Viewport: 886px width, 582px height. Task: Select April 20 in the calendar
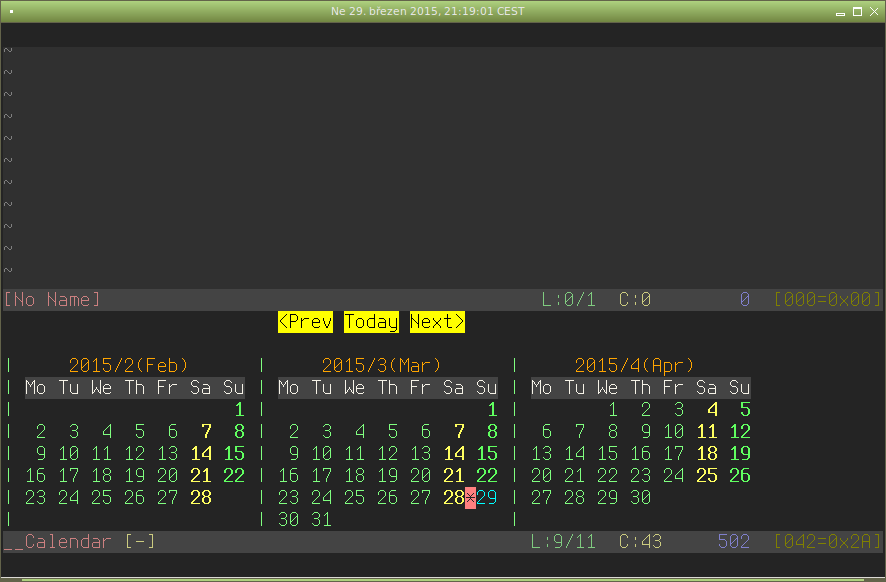click(x=541, y=476)
